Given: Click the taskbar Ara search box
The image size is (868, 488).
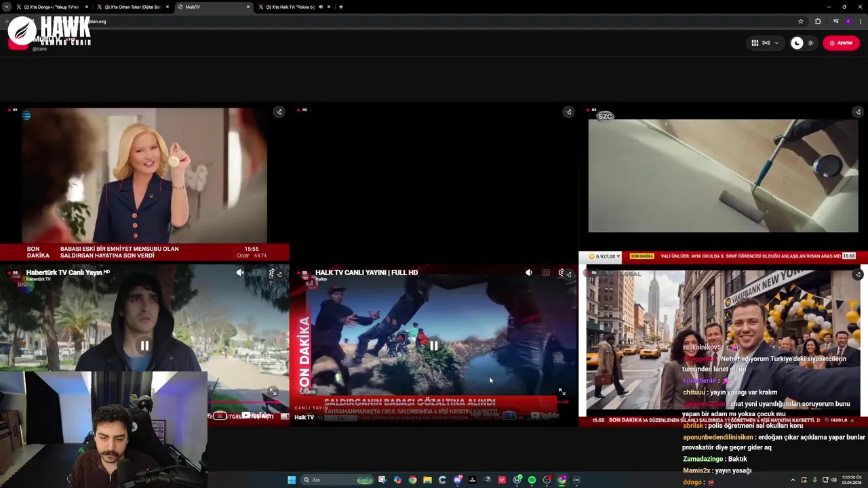Looking at the screenshot, I should point(338,480).
